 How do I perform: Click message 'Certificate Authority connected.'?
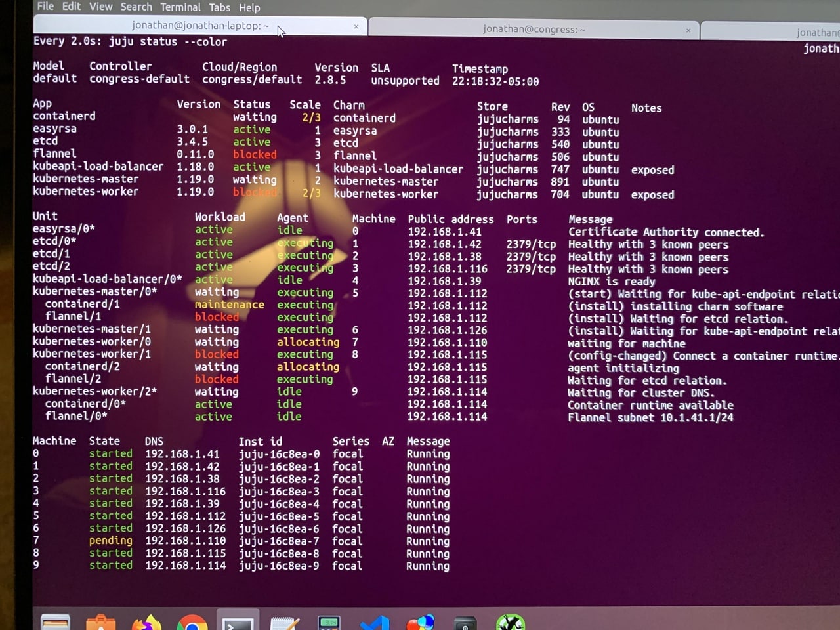pyautogui.click(x=666, y=232)
